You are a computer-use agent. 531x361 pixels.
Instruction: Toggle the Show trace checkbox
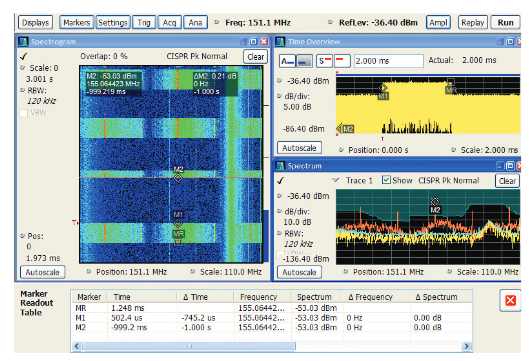386,180
